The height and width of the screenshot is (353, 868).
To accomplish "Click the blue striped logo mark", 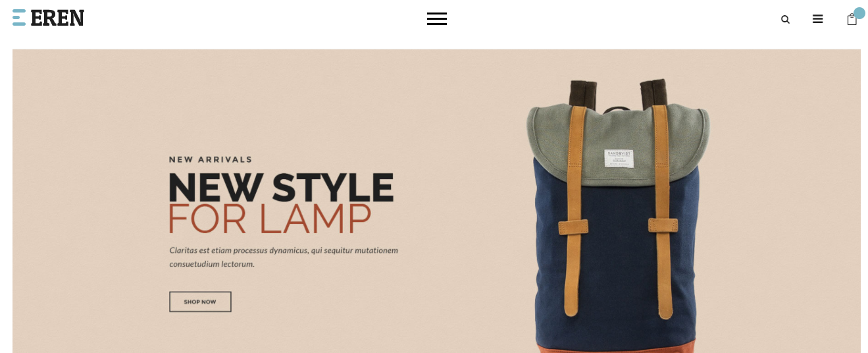I will (19, 18).
